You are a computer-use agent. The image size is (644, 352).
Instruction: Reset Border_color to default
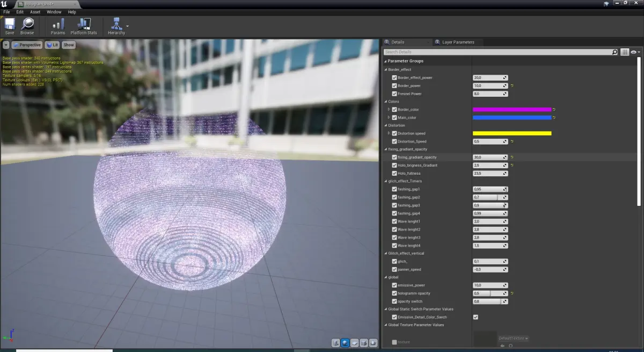pos(554,110)
